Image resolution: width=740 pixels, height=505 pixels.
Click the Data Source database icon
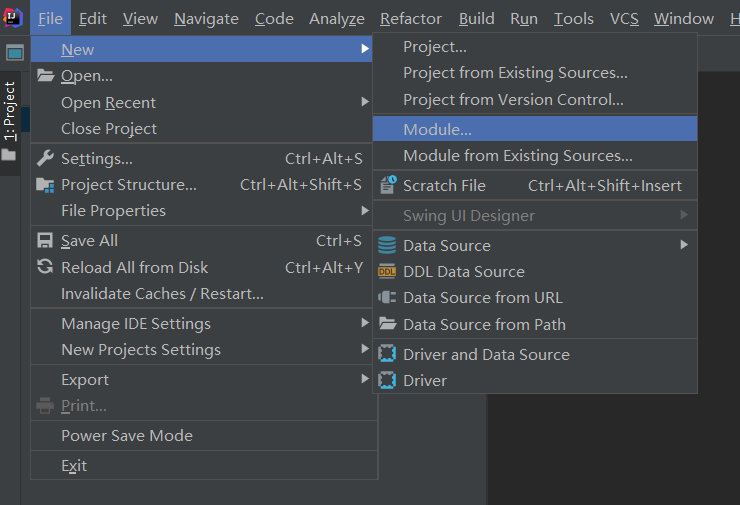[x=387, y=245]
